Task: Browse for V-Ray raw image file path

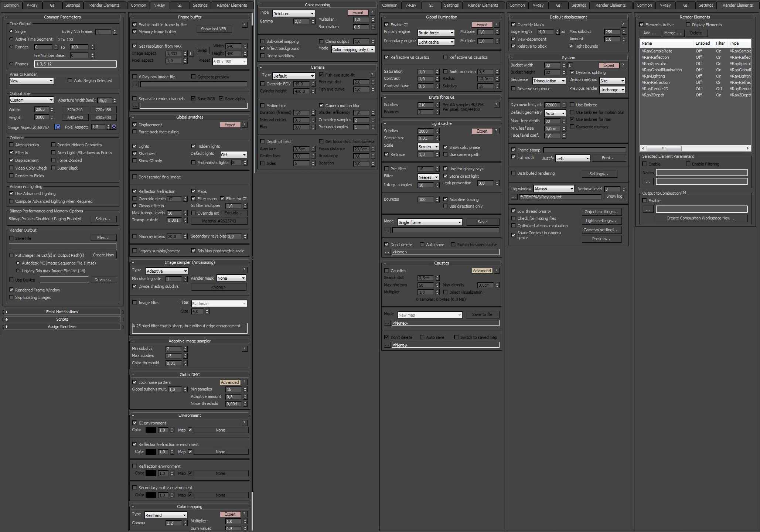Action: [x=135, y=85]
